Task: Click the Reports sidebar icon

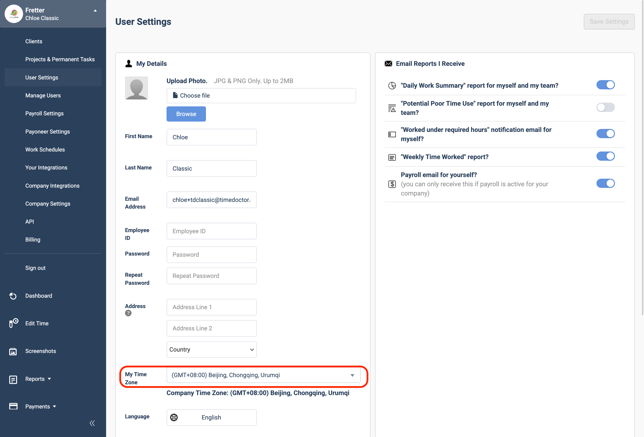Action: [x=13, y=379]
